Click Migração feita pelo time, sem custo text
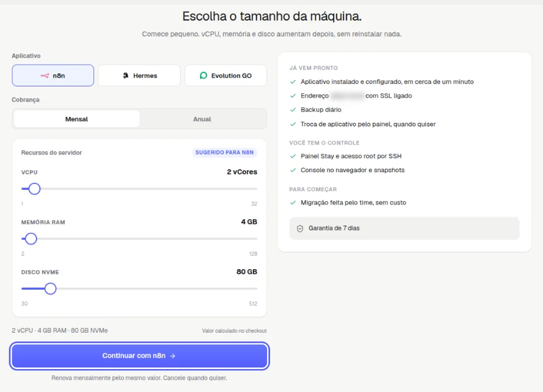This screenshot has height=392, width=543. point(353,203)
